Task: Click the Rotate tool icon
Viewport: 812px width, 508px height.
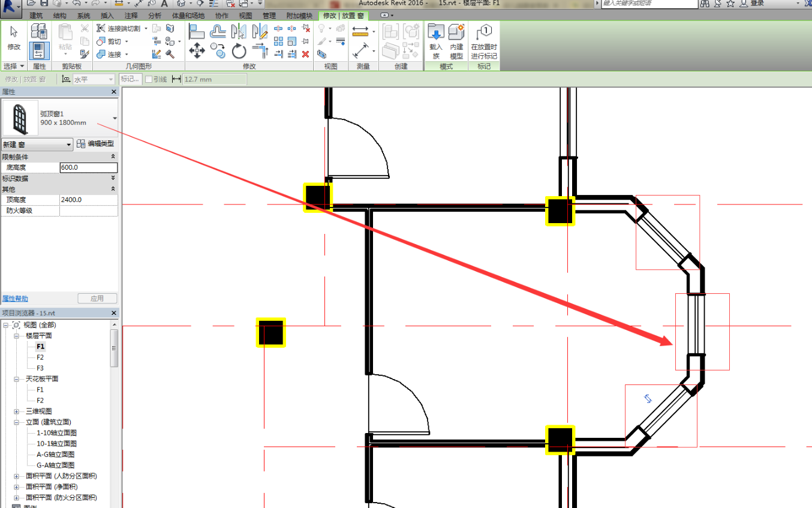Action: click(239, 51)
